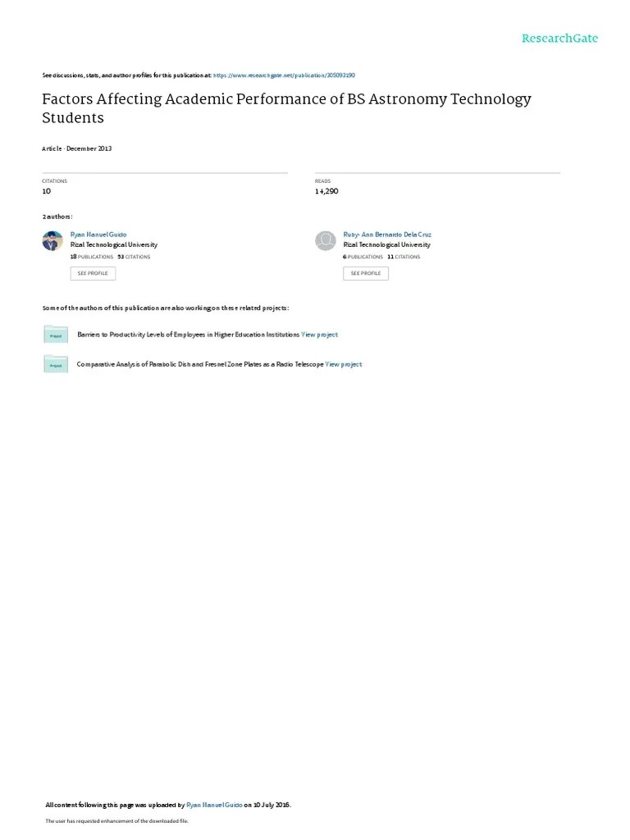Click Ruby-Ann's 6 publications stat
The height and width of the screenshot is (840, 630).
click(x=363, y=257)
